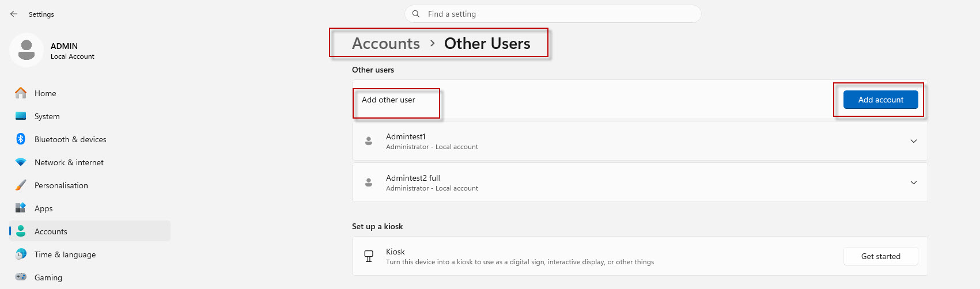Image resolution: width=980 pixels, height=289 pixels.
Task: Go back using the back arrow
Action: click(x=14, y=14)
